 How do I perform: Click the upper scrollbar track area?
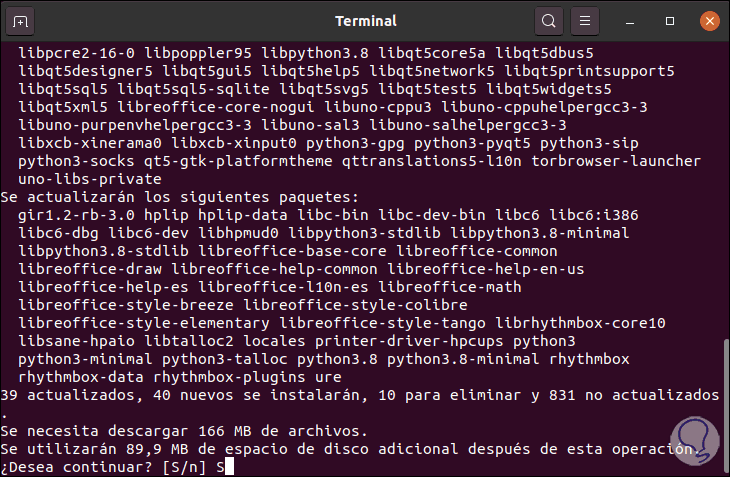(x=724, y=180)
